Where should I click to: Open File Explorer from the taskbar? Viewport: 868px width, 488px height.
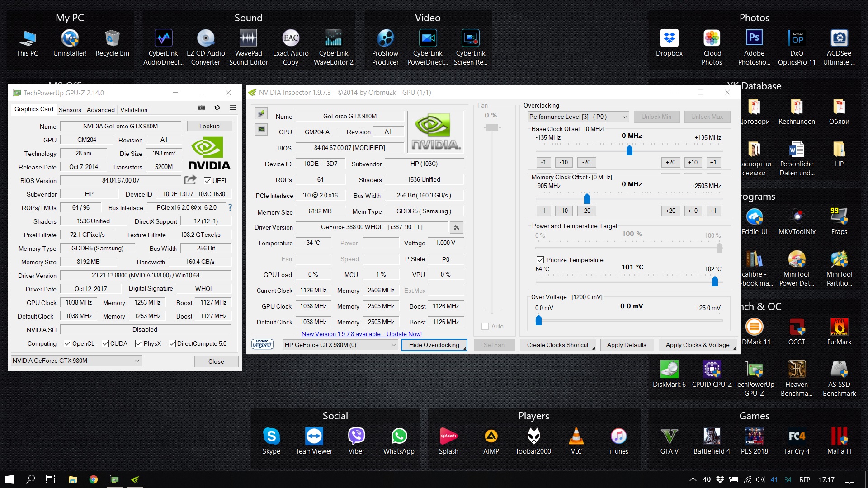[x=72, y=479]
